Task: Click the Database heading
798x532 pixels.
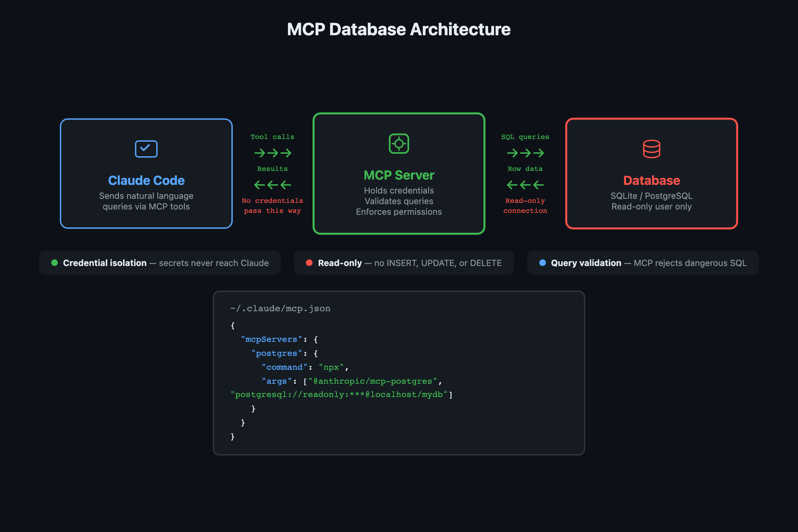Action: point(651,181)
